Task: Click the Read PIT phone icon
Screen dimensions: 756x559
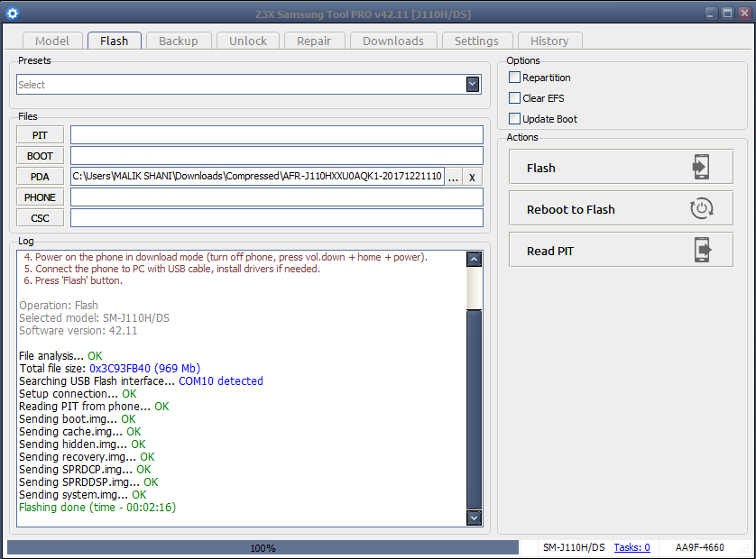Action: (x=701, y=251)
